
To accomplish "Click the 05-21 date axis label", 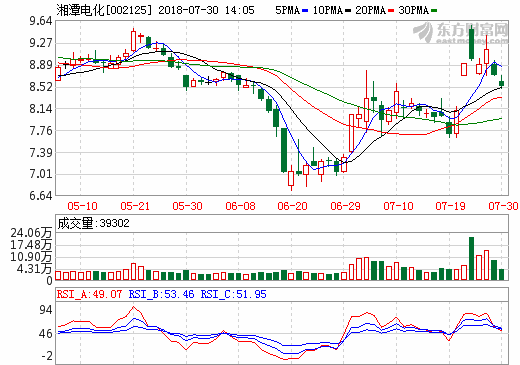I will (x=135, y=206).
